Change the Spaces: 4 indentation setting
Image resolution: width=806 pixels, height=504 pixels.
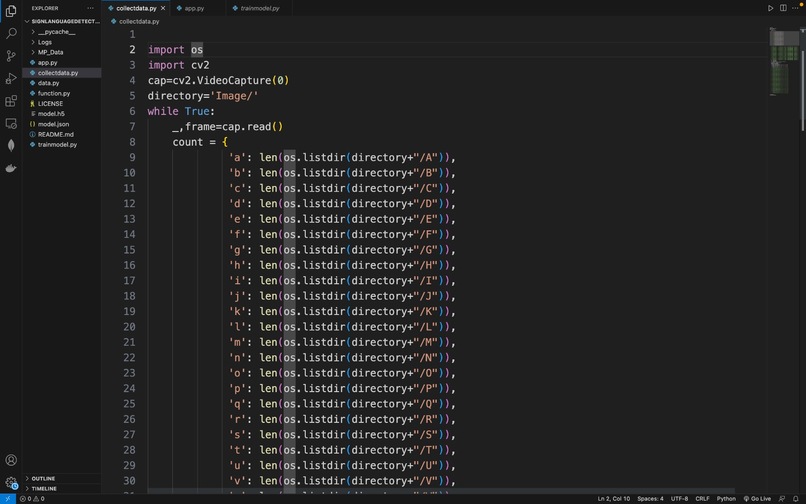pos(650,499)
